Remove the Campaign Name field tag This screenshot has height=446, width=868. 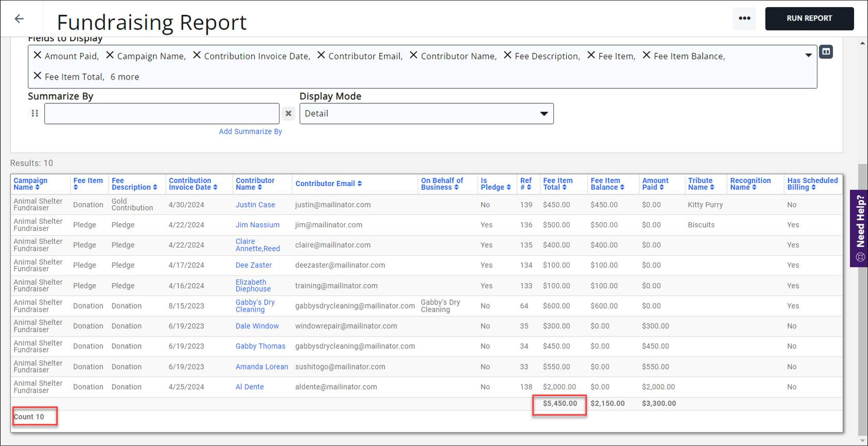[110, 55]
